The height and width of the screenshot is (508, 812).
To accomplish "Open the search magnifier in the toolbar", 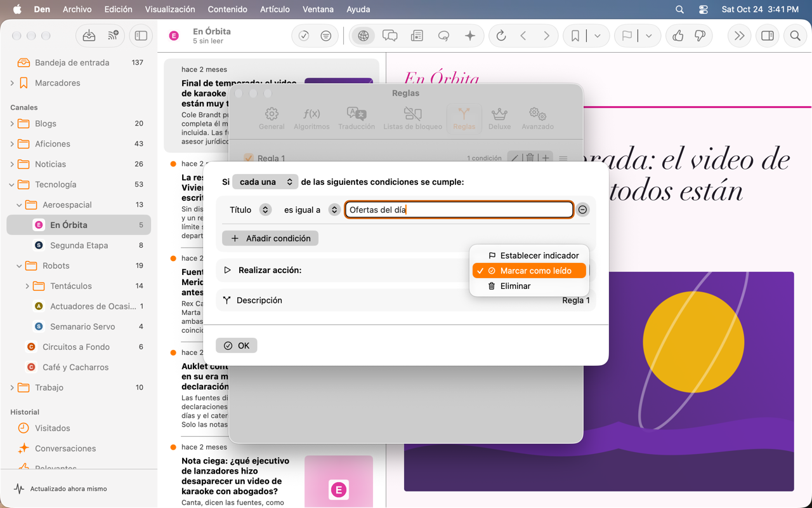I will click(x=795, y=36).
